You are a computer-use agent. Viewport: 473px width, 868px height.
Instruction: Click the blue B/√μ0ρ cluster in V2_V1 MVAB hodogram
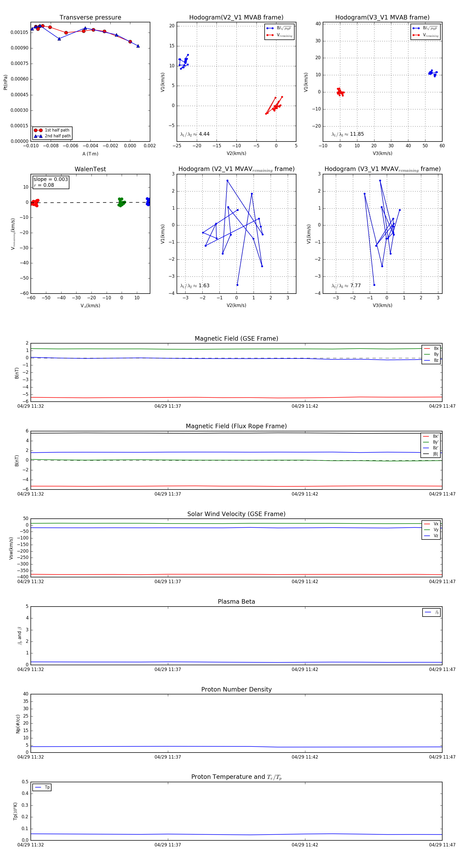pos(184,62)
